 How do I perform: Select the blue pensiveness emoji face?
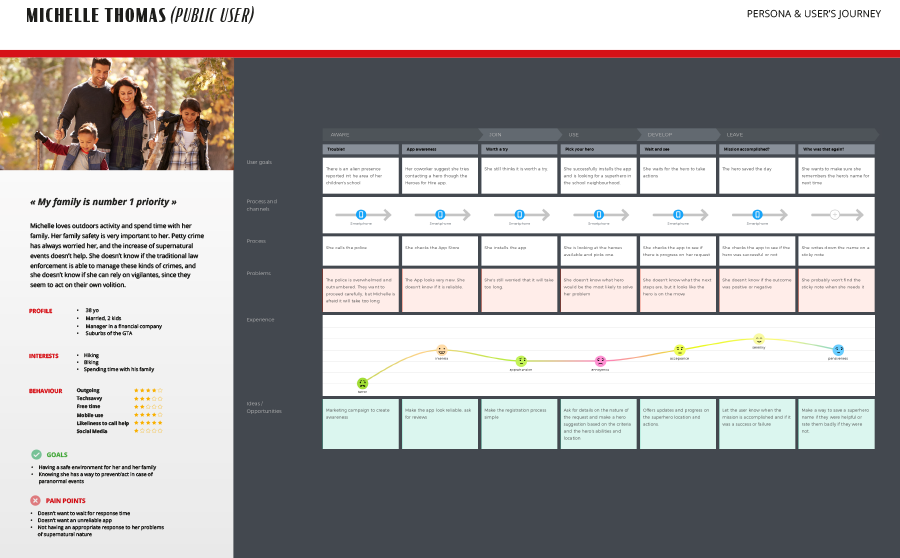tap(838, 350)
